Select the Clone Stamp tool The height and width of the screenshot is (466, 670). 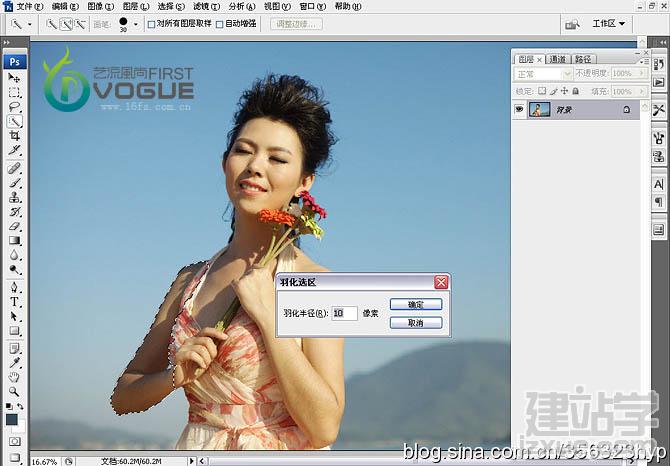click(x=14, y=197)
